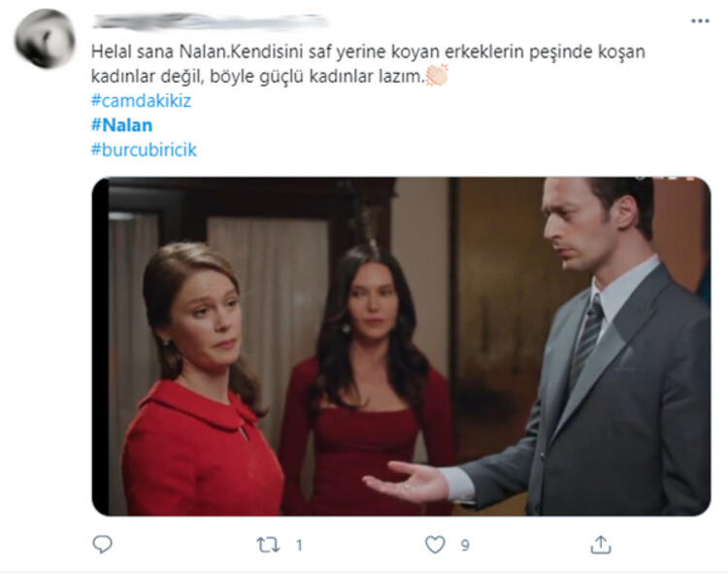This screenshot has width=728, height=574.
Task: Open the blurred profile avatar
Action: tap(45, 39)
